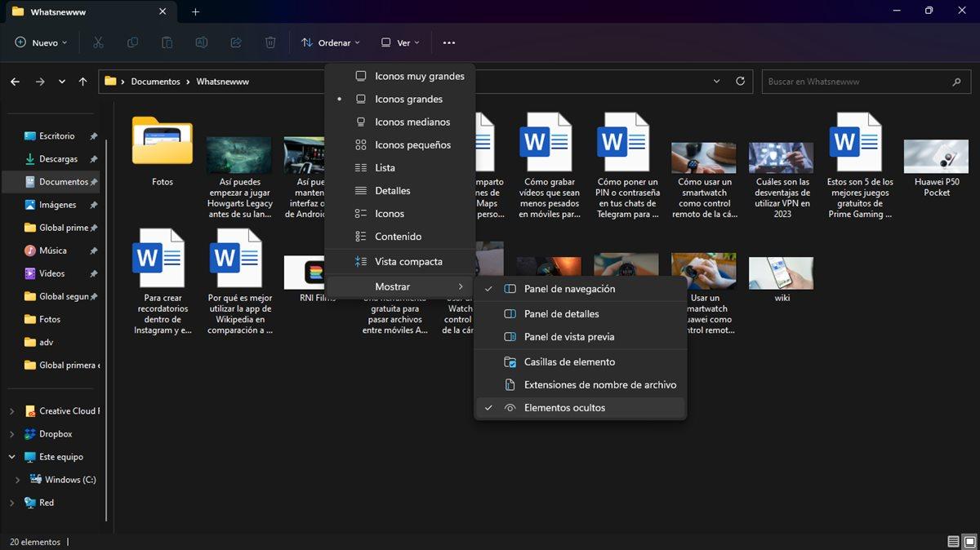Switch to details view via status bar icon

pyautogui.click(x=953, y=541)
